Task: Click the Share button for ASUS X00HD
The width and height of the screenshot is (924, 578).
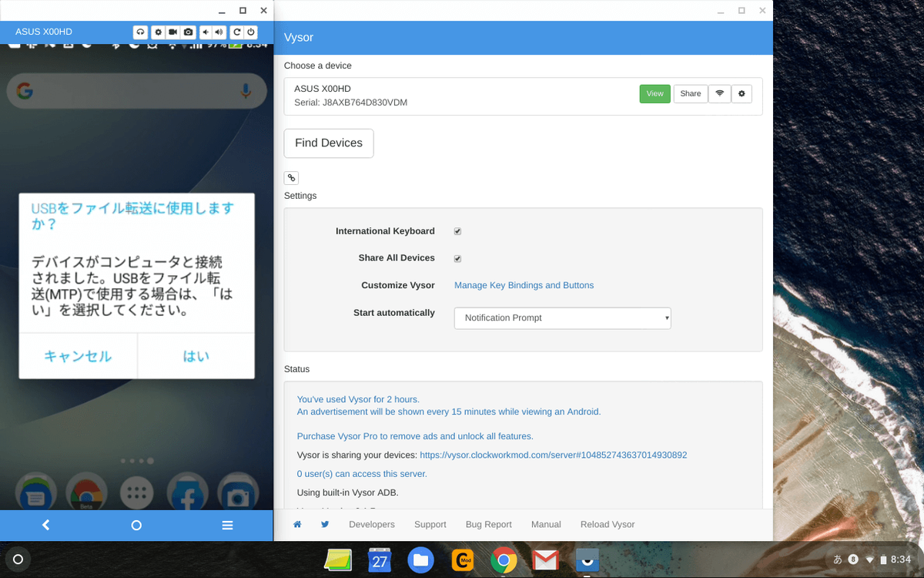Action: coord(691,93)
